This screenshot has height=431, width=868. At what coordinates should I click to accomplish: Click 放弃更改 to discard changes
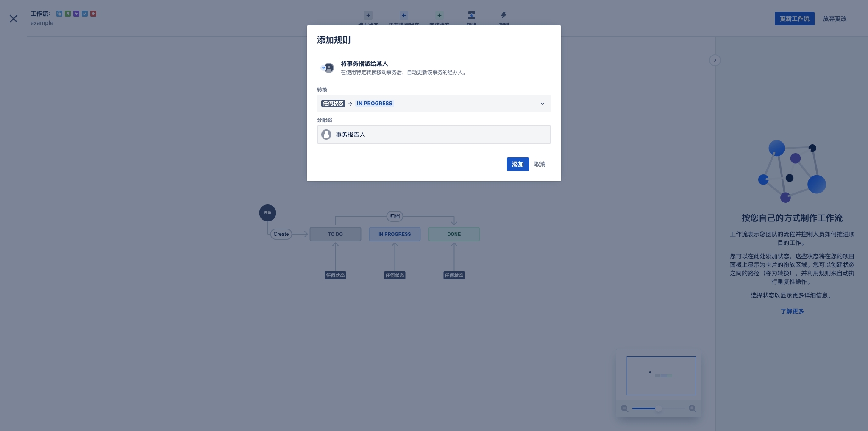(835, 19)
